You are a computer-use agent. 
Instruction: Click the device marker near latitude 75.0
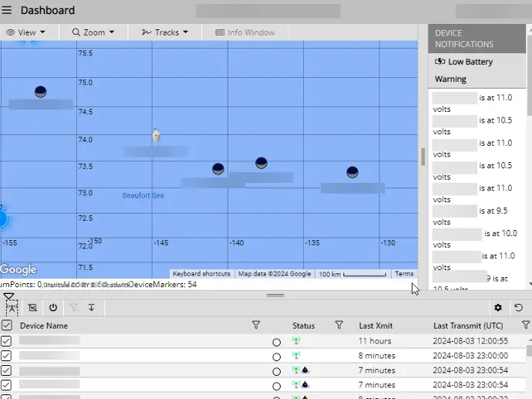(41, 92)
